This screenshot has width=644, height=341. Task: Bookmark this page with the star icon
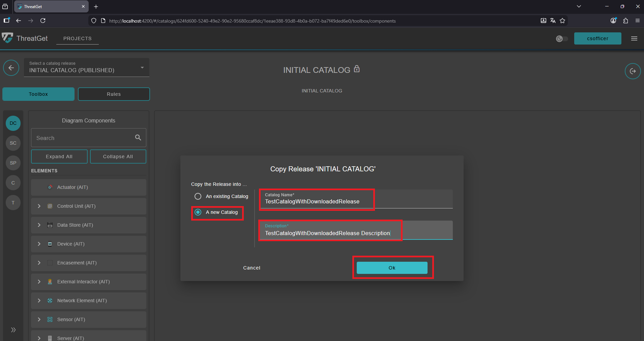click(x=562, y=21)
